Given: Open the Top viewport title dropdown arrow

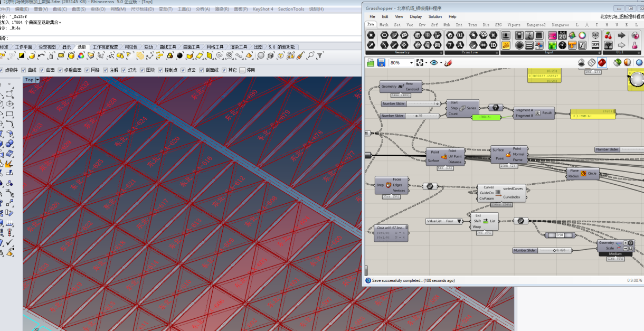Looking at the screenshot, I should 37,80.
